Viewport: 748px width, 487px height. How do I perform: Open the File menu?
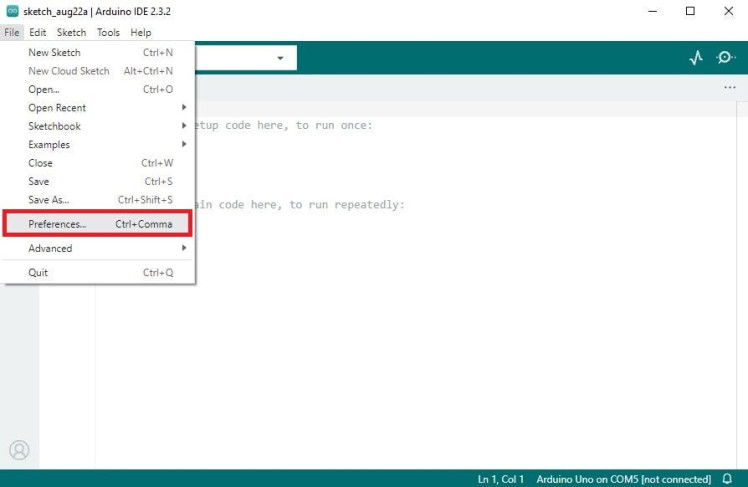12,32
